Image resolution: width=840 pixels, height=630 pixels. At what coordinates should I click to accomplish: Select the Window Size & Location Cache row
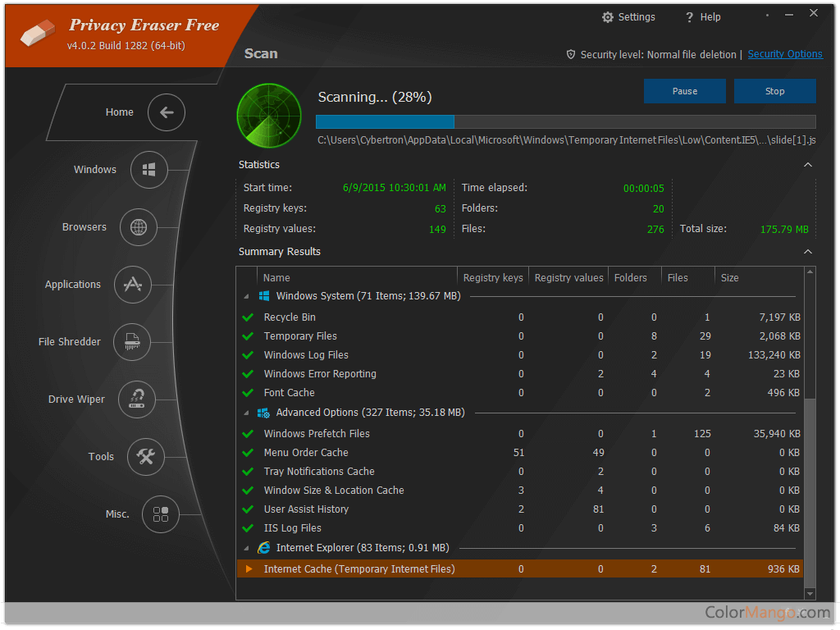coord(520,491)
